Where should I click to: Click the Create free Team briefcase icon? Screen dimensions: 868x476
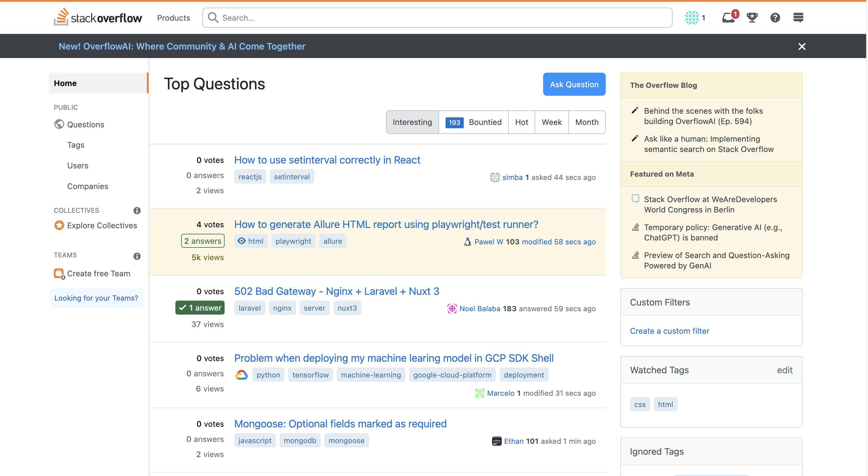pyautogui.click(x=59, y=273)
